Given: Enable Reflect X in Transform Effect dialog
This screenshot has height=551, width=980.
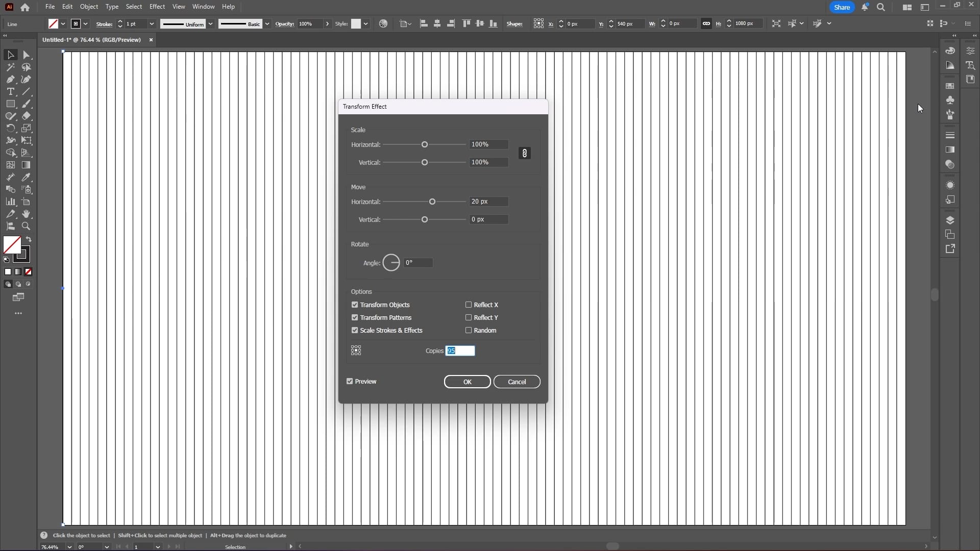Looking at the screenshot, I should coord(469,304).
